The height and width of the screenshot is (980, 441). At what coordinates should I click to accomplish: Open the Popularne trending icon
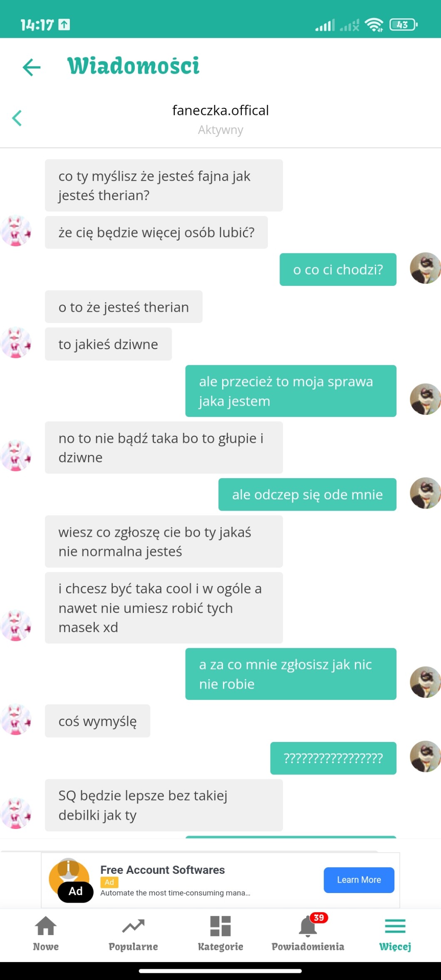click(133, 926)
